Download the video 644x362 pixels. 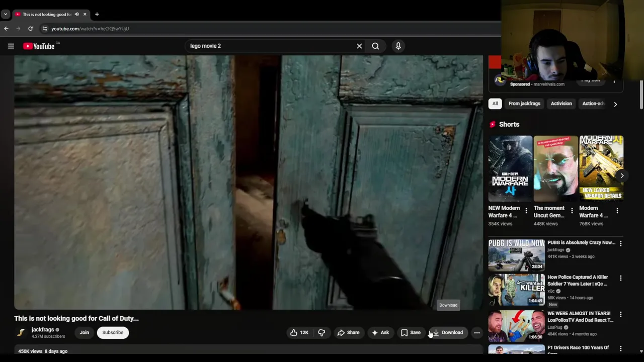pyautogui.click(x=448, y=332)
